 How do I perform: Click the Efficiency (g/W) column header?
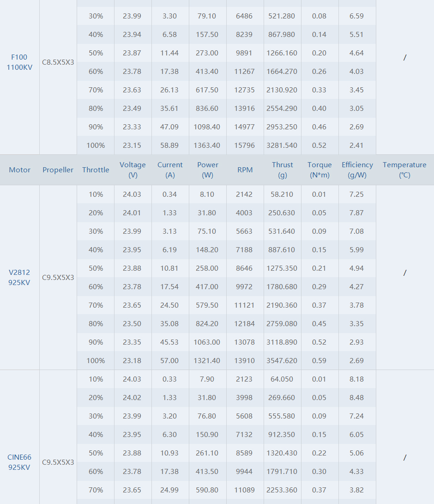point(357,170)
